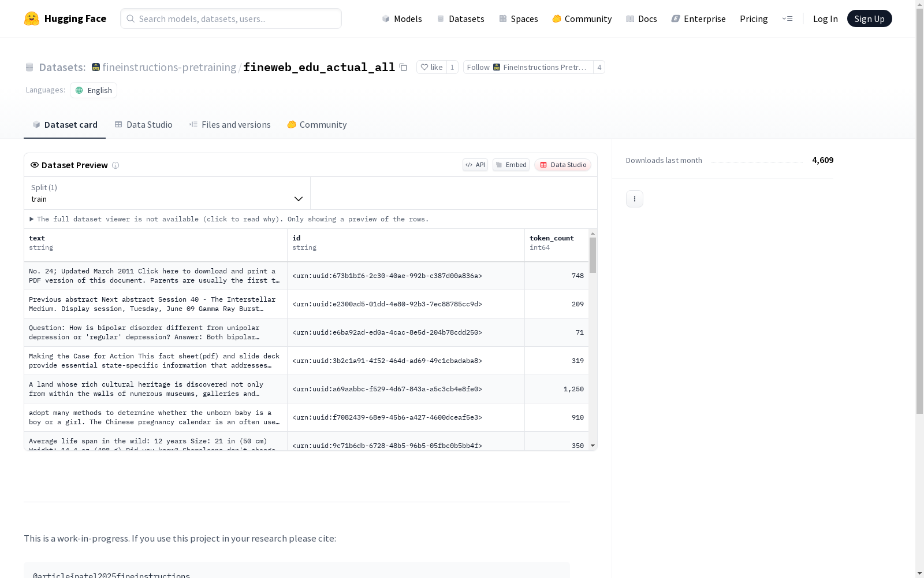
Task: Focus the search models, datasets, users field
Action: point(231,18)
